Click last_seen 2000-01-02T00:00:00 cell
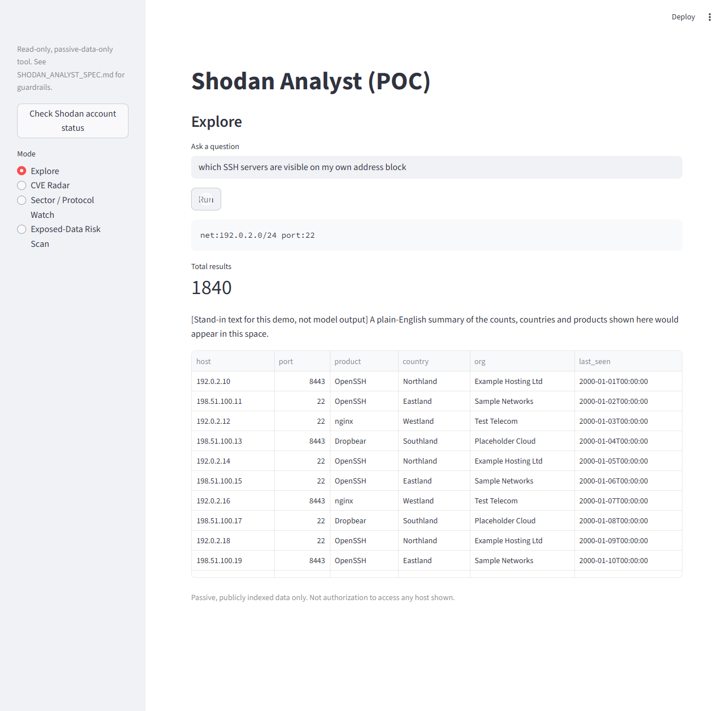The width and height of the screenshot is (728, 711). [x=628, y=401]
